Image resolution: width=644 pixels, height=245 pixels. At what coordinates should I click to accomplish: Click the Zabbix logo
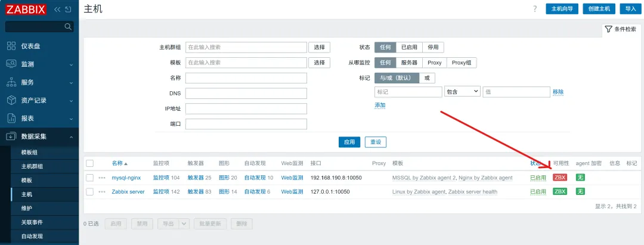pyautogui.click(x=26, y=9)
